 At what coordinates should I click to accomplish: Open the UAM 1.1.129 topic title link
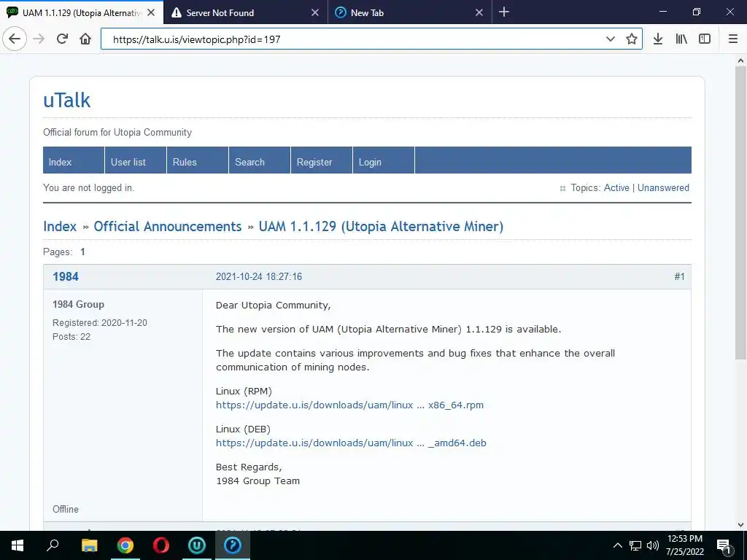(381, 226)
